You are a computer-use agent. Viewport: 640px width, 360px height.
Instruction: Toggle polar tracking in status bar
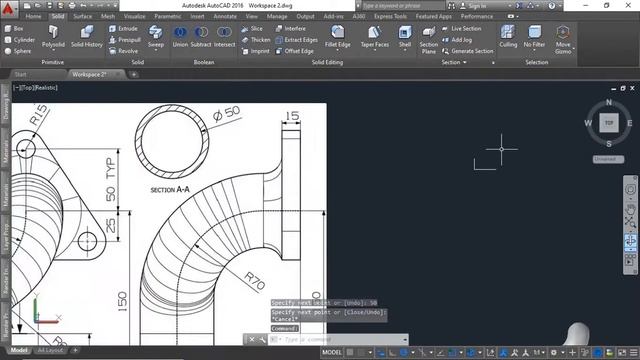point(404,353)
